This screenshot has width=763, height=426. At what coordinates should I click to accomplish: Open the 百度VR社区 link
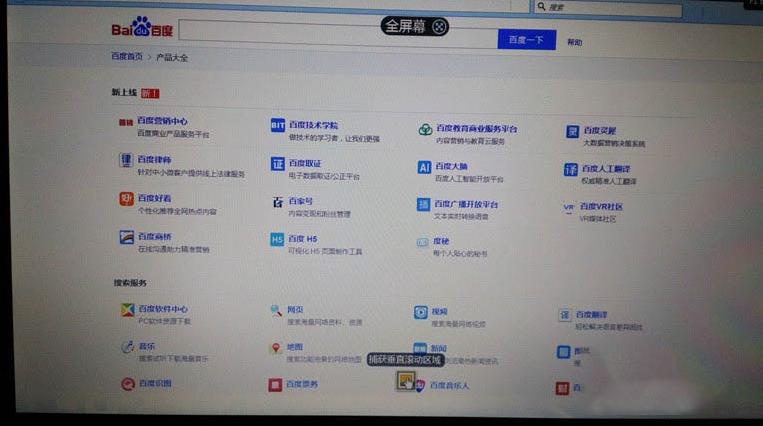tap(601, 206)
